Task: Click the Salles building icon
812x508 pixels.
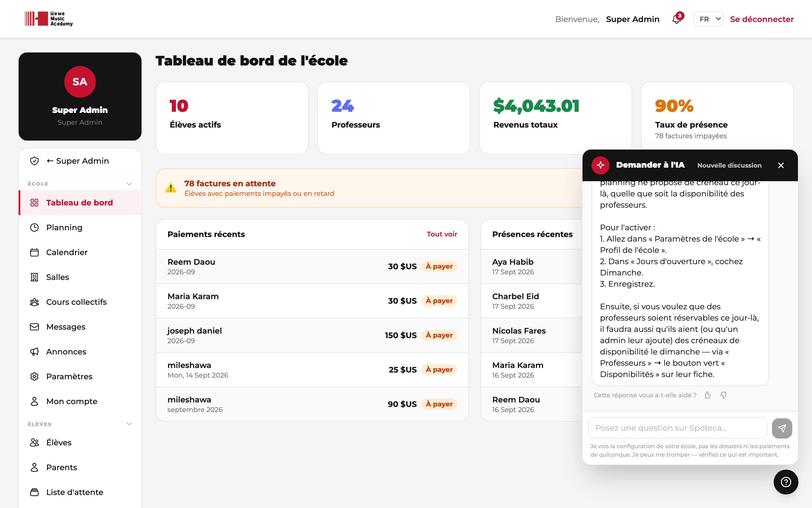Action: coord(34,277)
